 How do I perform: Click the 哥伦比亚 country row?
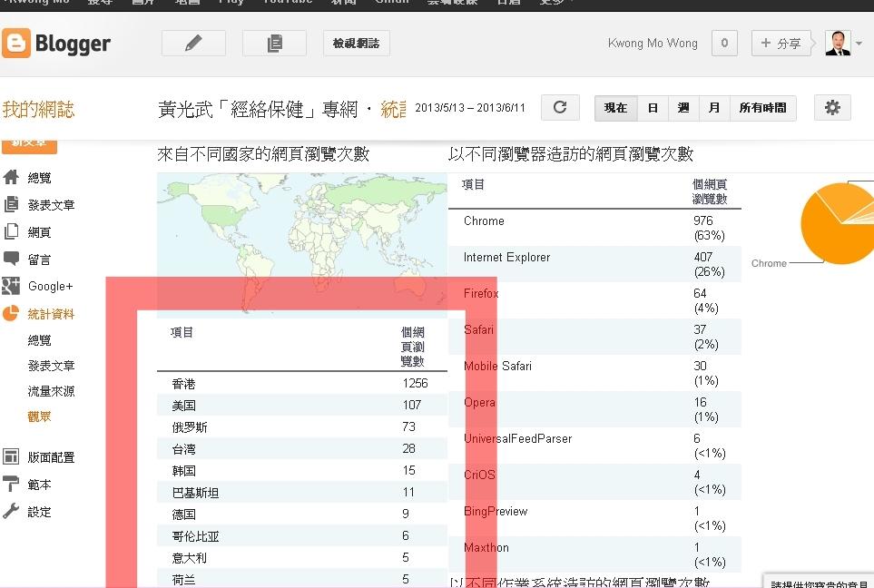tap(301, 535)
